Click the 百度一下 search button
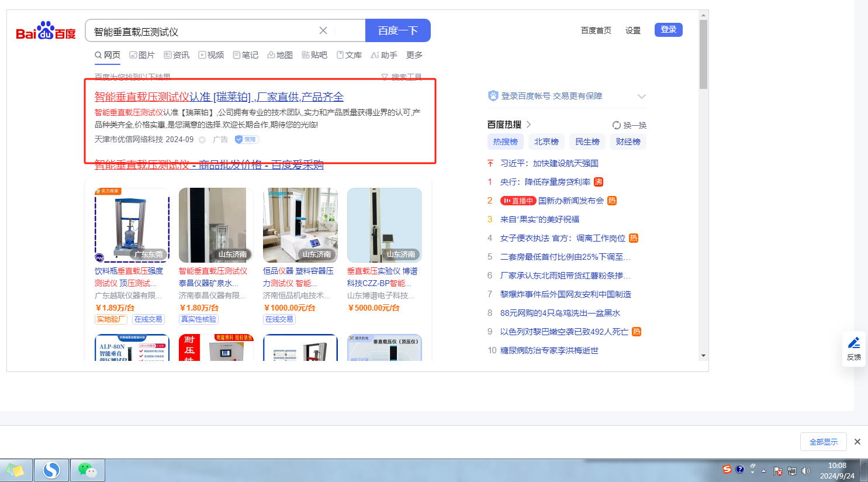 tap(398, 30)
